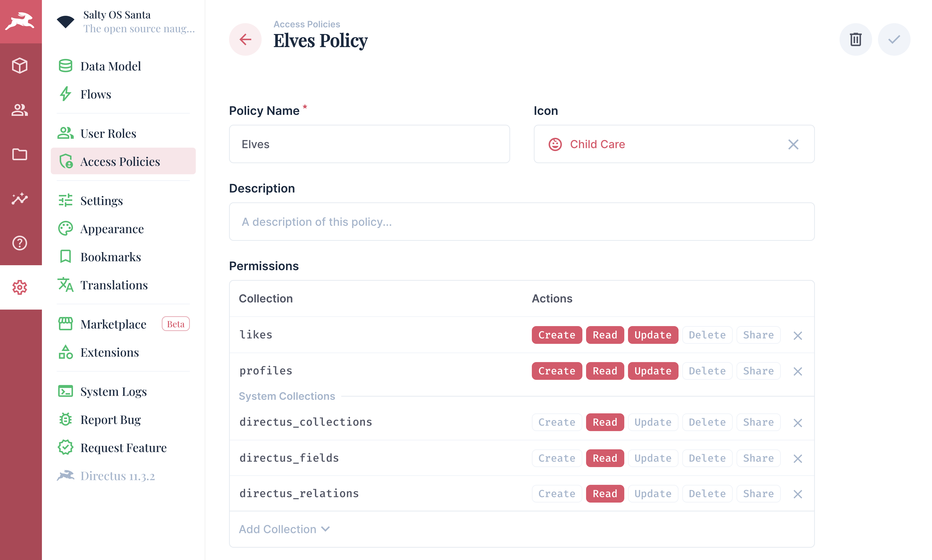
Task: Delete the policy using the trash icon
Action: pyautogui.click(x=855, y=39)
